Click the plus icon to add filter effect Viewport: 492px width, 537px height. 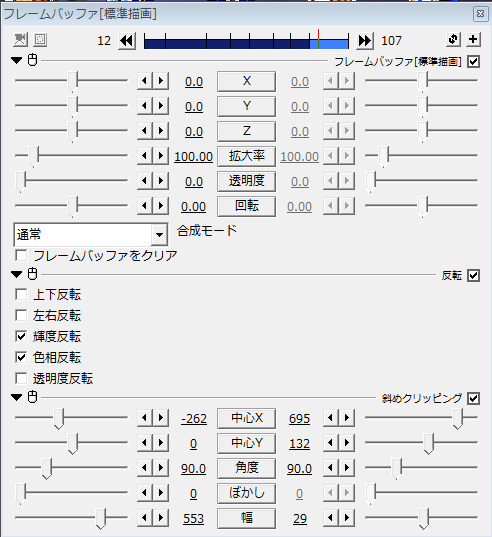(474, 40)
